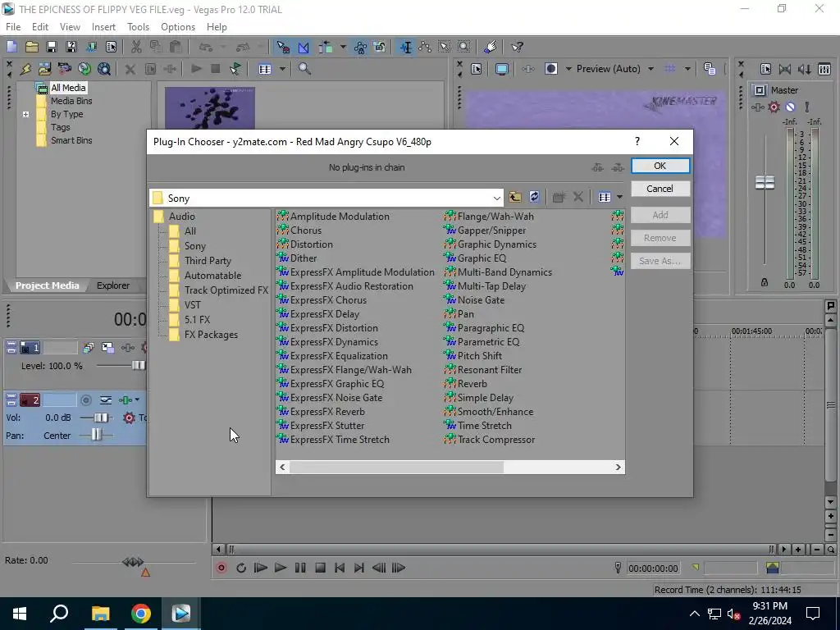Open Mixing Console icon in mixer toolbar
This screenshot has width=840, height=630.
[x=824, y=69]
